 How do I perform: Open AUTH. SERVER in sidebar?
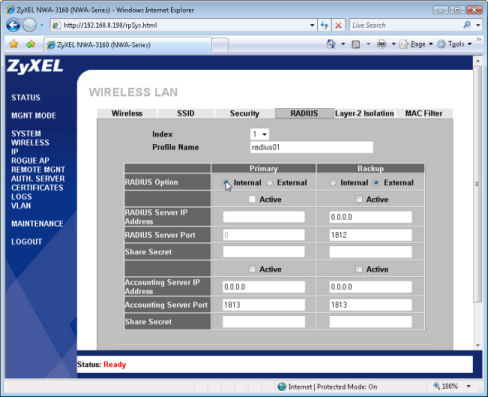click(x=38, y=179)
